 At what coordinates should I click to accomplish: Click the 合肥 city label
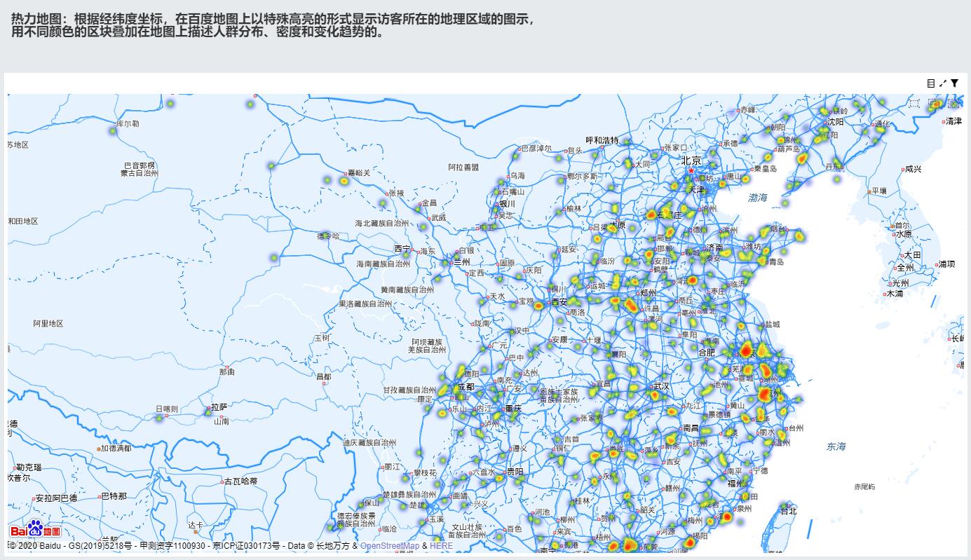(x=707, y=353)
